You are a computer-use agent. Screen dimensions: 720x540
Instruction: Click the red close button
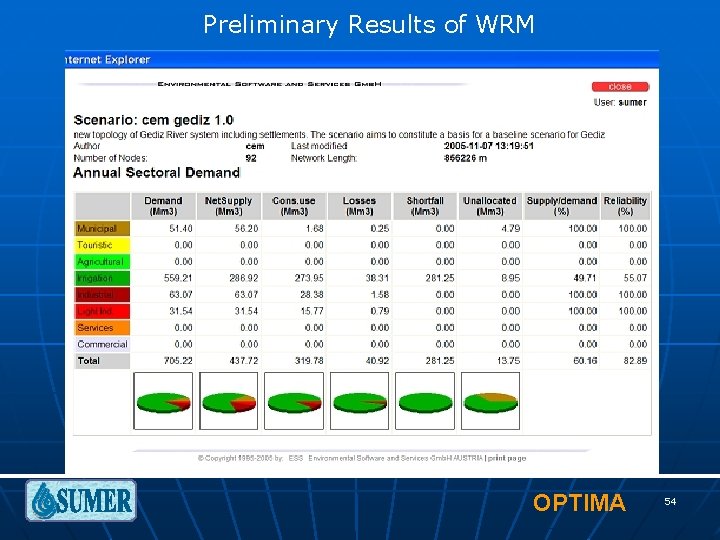click(x=620, y=87)
